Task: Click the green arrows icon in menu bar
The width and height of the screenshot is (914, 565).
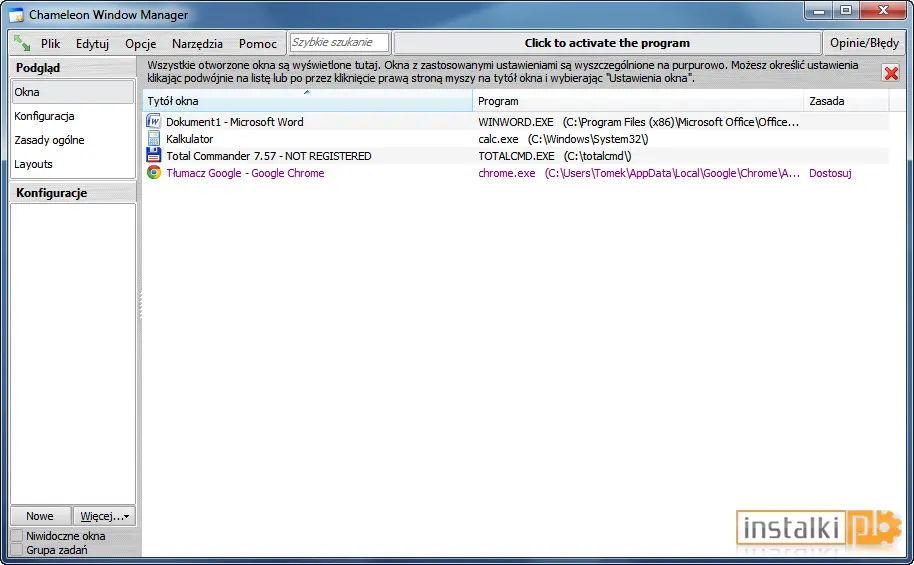Action: (x=22, y=43)
